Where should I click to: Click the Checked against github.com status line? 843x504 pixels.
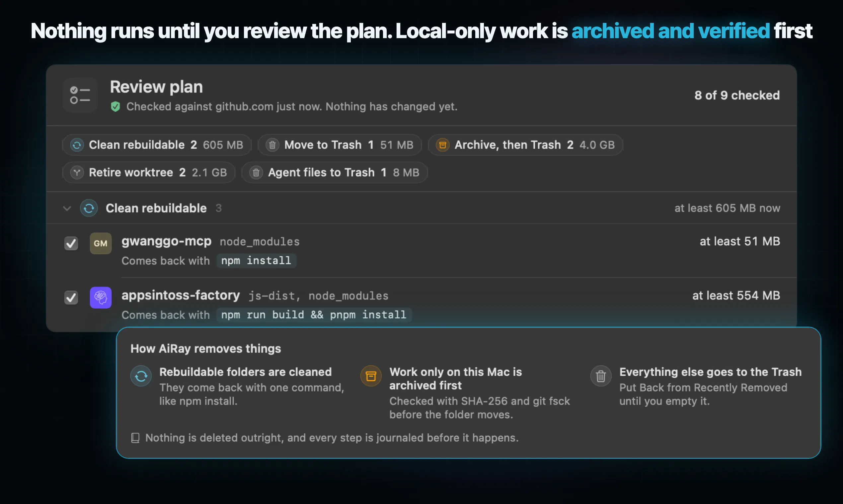(x=292, y=107)
